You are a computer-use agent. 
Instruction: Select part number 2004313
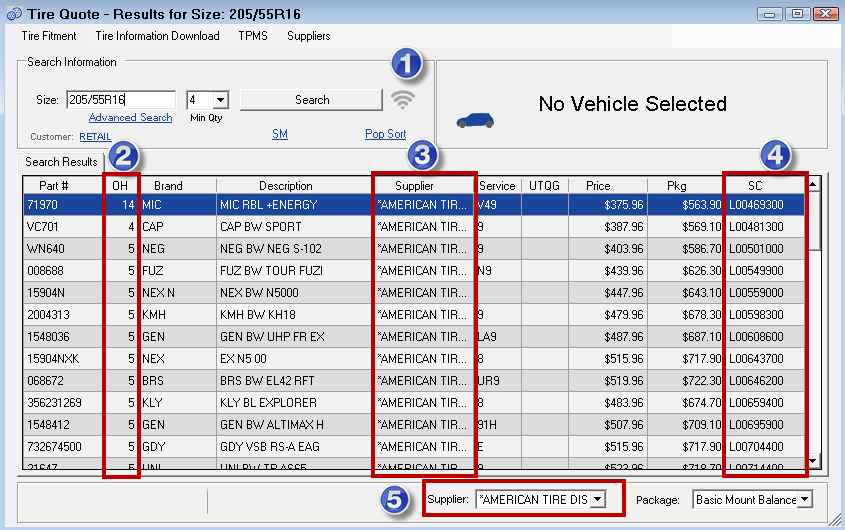pyautogui.click(x=49, y=315)
